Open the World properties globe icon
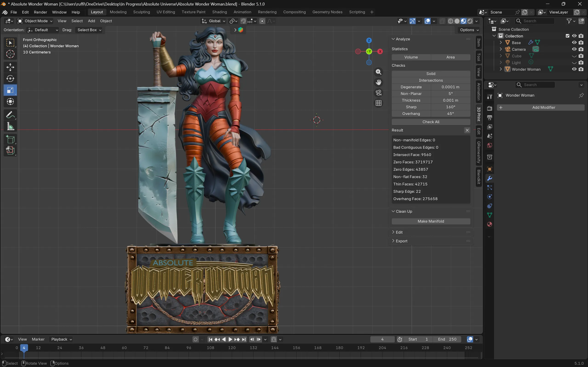This screenshot has width=588, height=367. [490, 145]
